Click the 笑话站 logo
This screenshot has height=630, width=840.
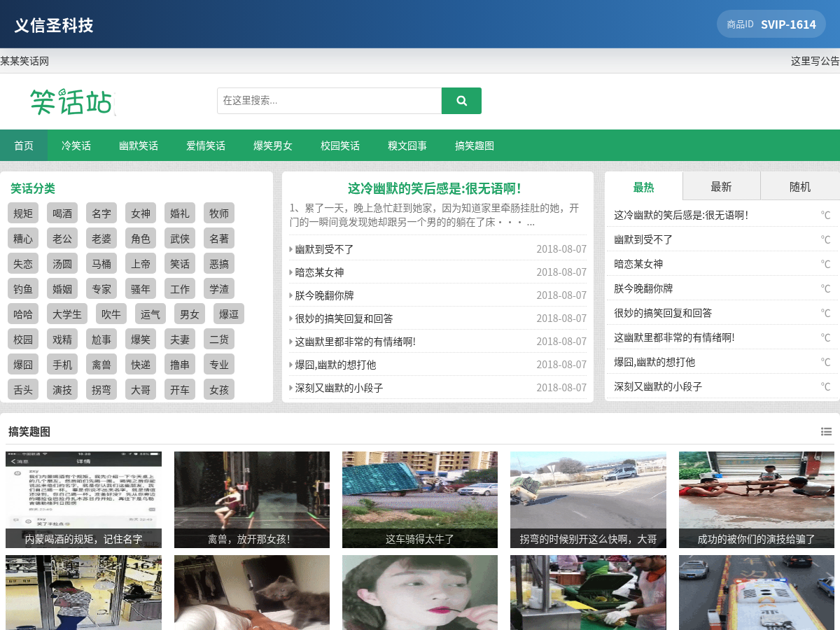(x=72, y=101)
